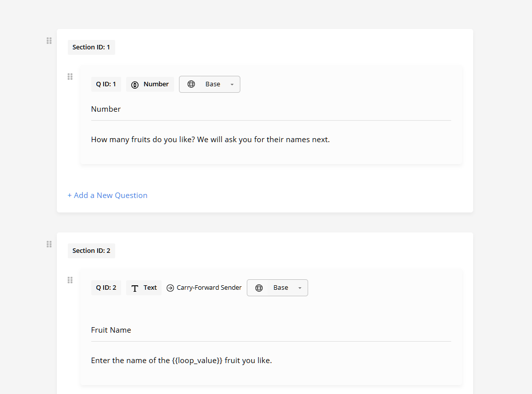Open the Base dropdown arrow for question 2
The width and height of the screenshot is (532, 394).
coord(300,288)
